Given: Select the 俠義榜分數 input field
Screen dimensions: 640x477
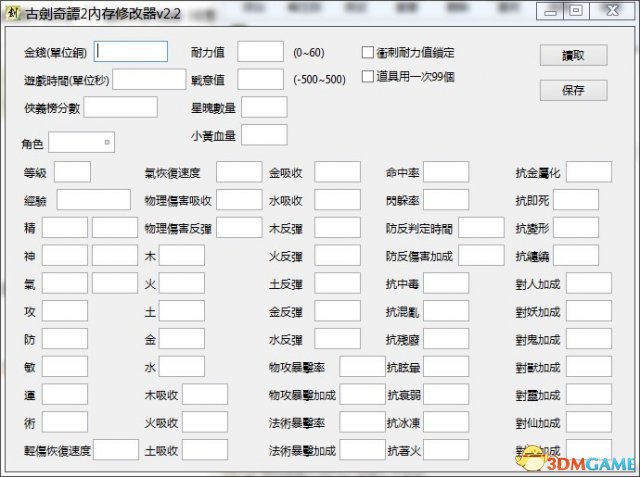Looking at the screenshot, I should pos(121,107).
